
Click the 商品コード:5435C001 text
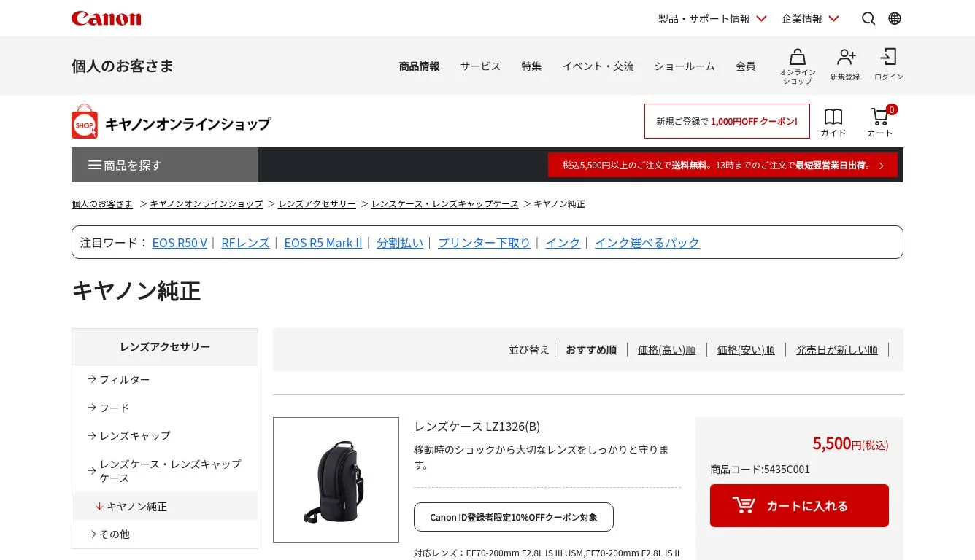click(x=760, y=470)
